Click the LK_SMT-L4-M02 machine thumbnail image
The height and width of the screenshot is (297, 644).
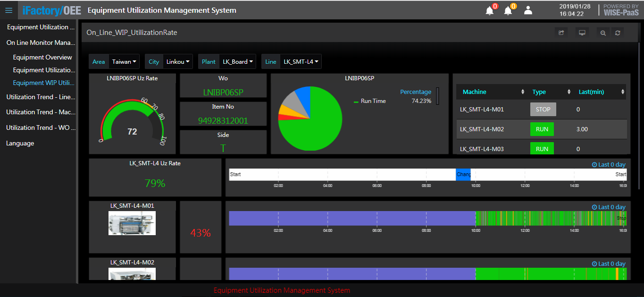(132, 274)
